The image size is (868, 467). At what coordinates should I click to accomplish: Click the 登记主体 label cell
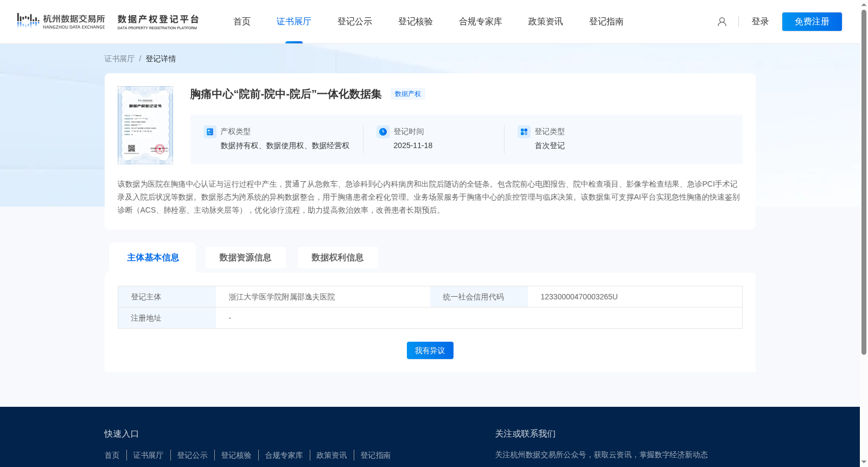(167, 297)
